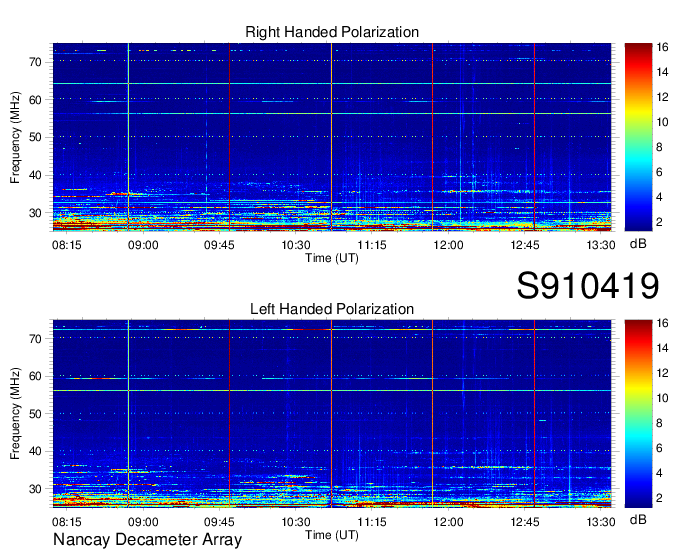Click the dB unit label under bottom color bar
This screenshot has width=680, height=552.
point(638,519)
